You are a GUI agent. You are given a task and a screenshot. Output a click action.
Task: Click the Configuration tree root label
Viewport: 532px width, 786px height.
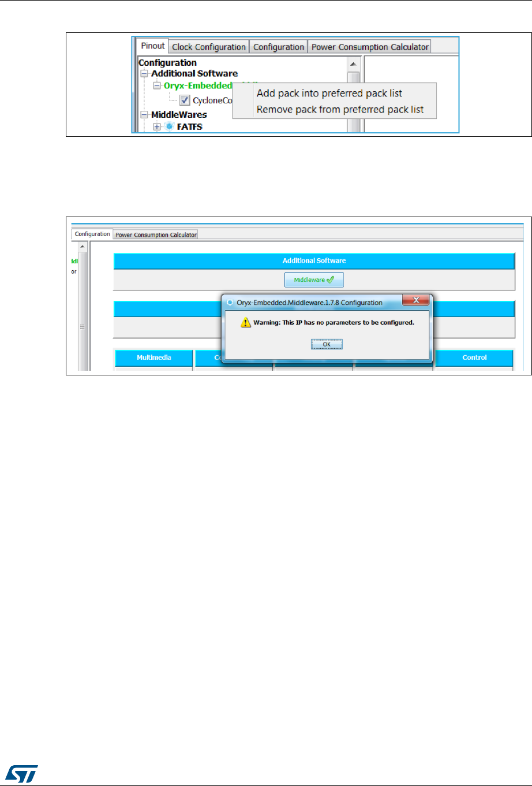167,62
